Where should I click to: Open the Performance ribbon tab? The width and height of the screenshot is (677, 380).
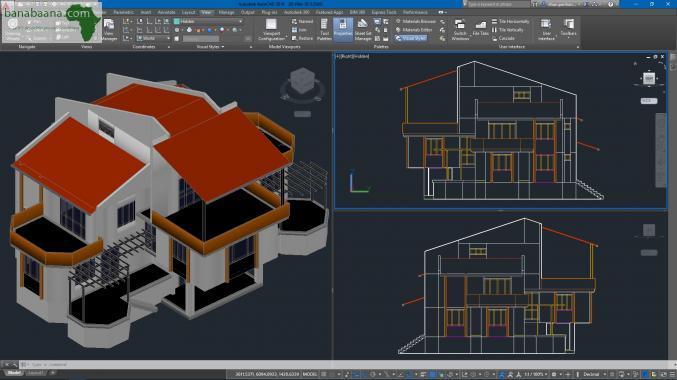click(415, 13)
